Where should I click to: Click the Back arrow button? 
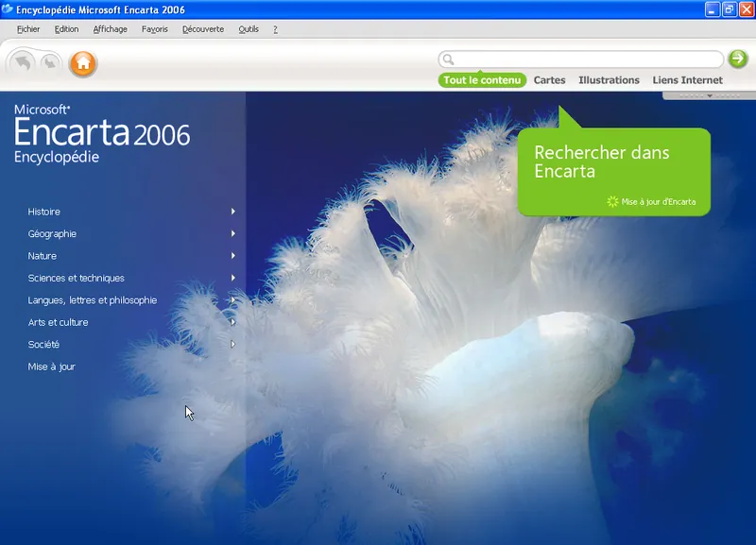[x=22, y=62]
